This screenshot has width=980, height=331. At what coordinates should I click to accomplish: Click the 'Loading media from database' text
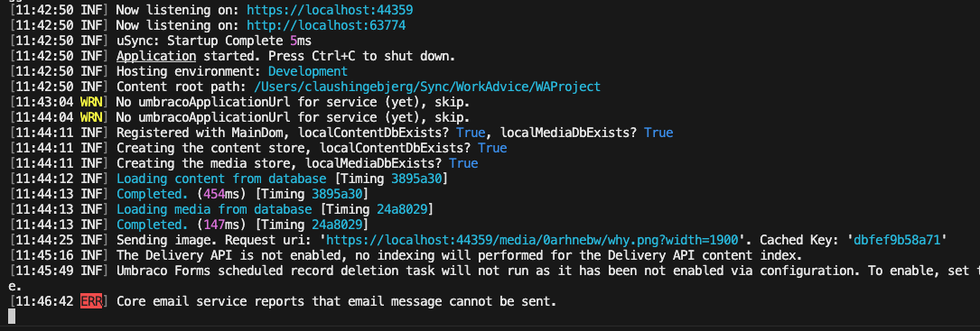pyautogui.click(x=214, y=209)
